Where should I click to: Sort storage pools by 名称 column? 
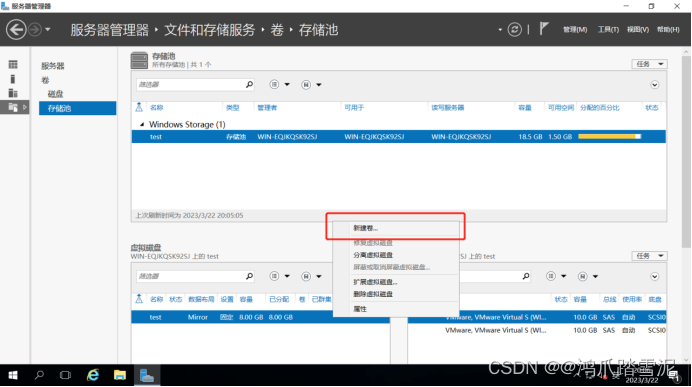tap(157, 108)
